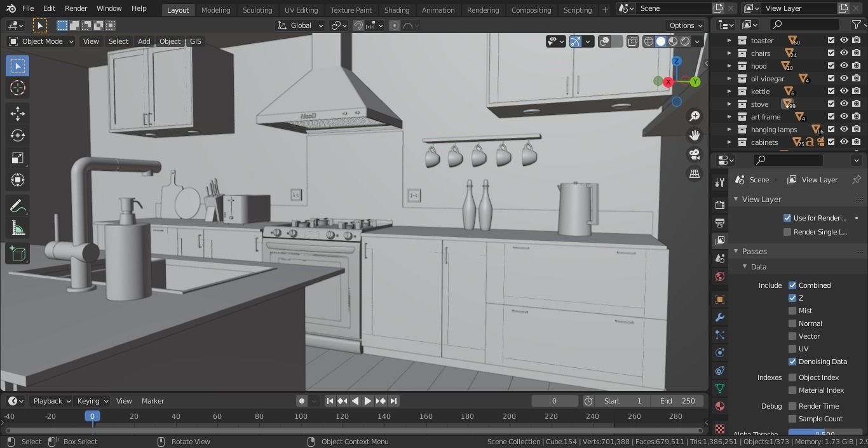Screen dimensions: 868x448
Task: Pick the Annotate tool
Action: click(18, 206)
